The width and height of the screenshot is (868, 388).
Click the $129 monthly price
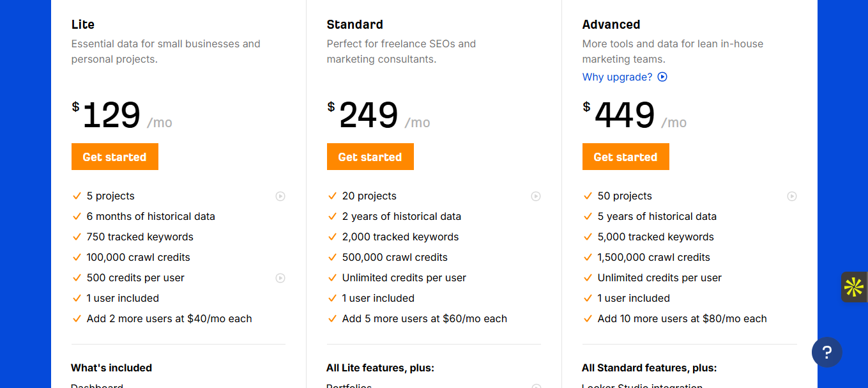(x=112, y=116)
